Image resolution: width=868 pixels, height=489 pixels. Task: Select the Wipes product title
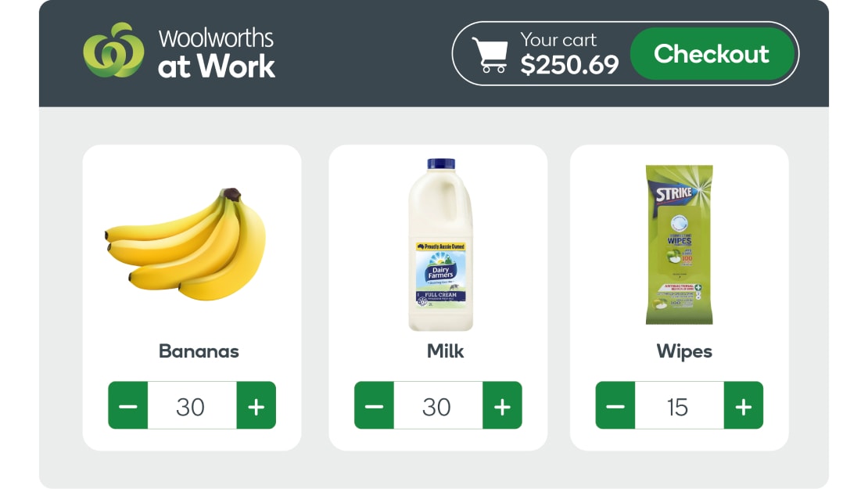tap(685, 351)
